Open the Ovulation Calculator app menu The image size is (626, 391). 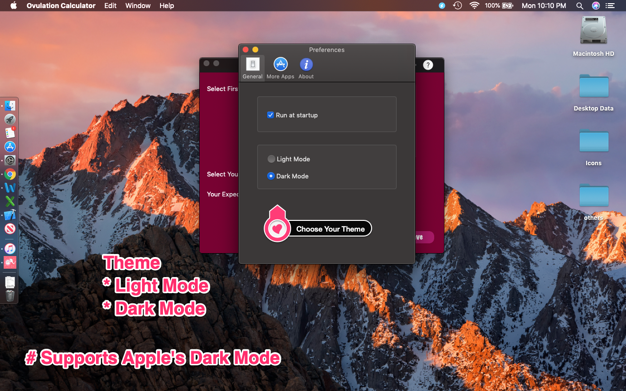61,6
